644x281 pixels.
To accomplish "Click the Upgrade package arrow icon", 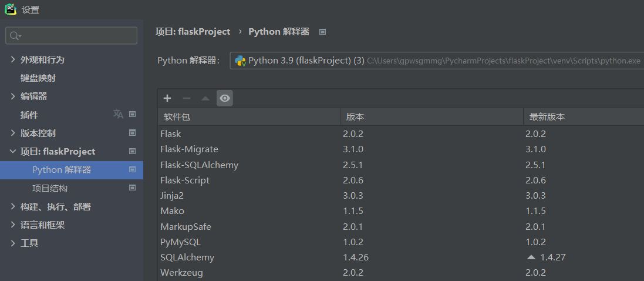I will click(x=205, y=98).
